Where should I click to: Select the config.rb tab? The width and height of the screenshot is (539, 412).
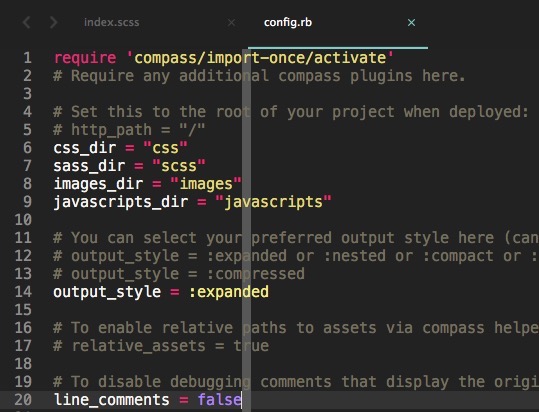click(x=288, y=23)
